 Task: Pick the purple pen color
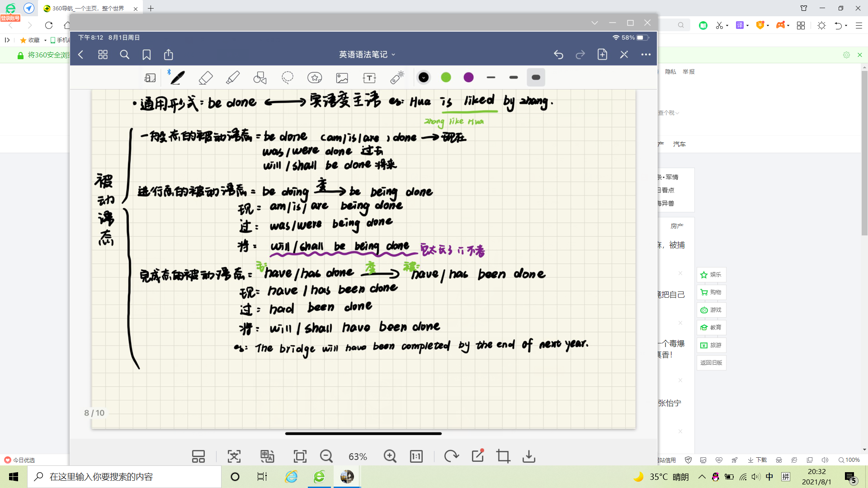[469, 78]
